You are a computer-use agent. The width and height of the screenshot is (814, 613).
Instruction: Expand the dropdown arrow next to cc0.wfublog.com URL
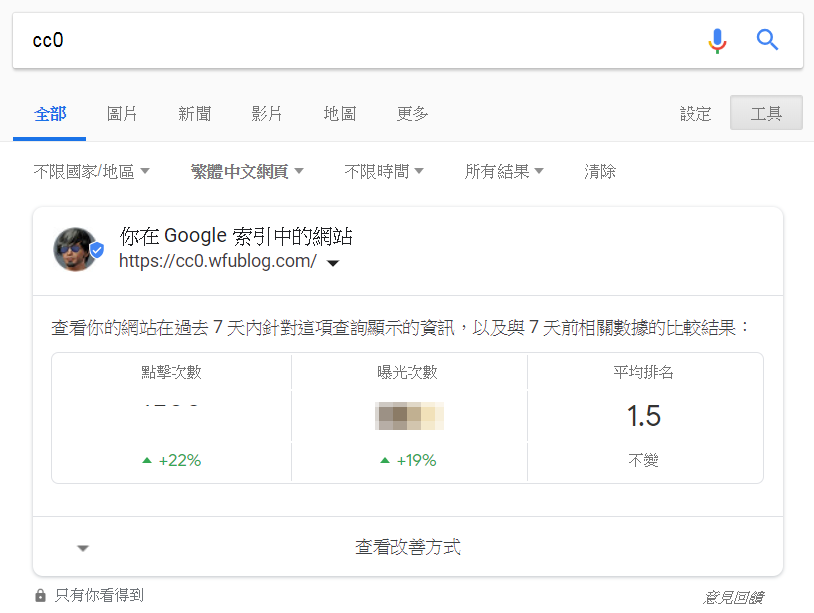(x=333, y=263)
